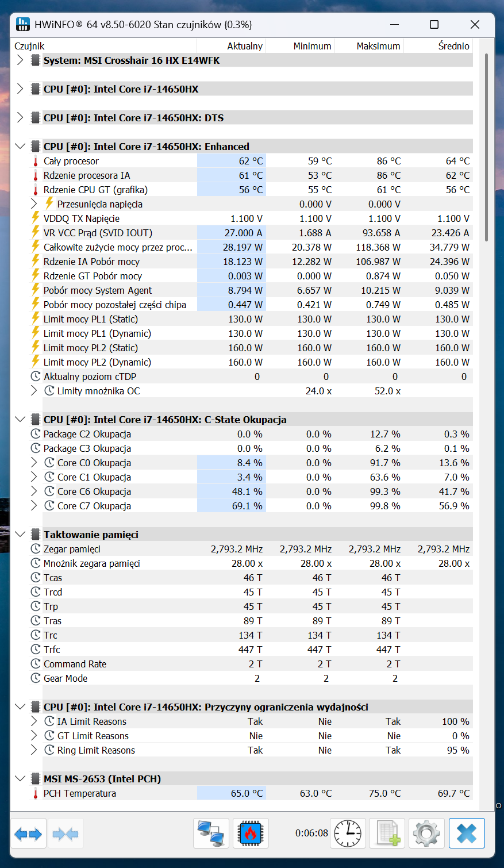Expand Przesunięcia napięcia row
The height and width of the screenshot is (868, 504).
click(x=34, y=203)
